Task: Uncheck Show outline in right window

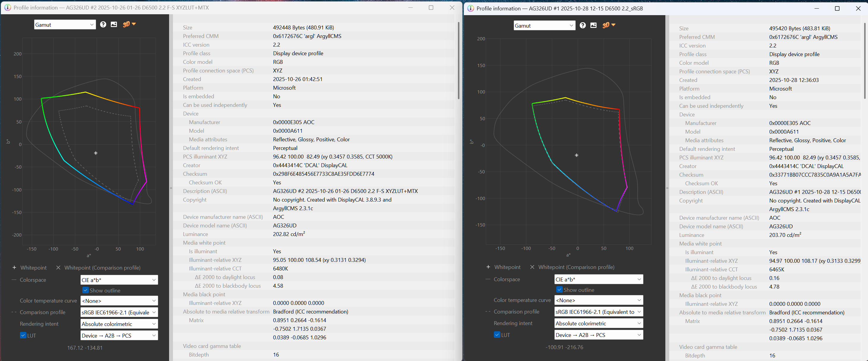Action: point(559,290)
